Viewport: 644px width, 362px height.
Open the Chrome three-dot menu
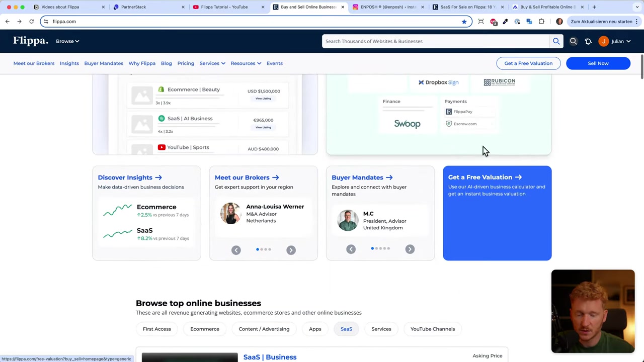pyautogui.click(x=636, y=22)
